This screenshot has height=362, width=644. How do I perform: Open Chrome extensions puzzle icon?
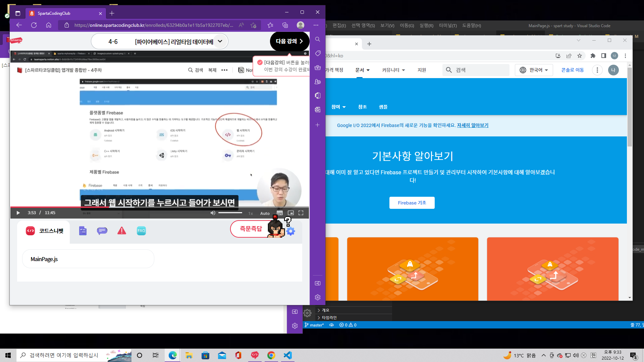click(593, 56)
